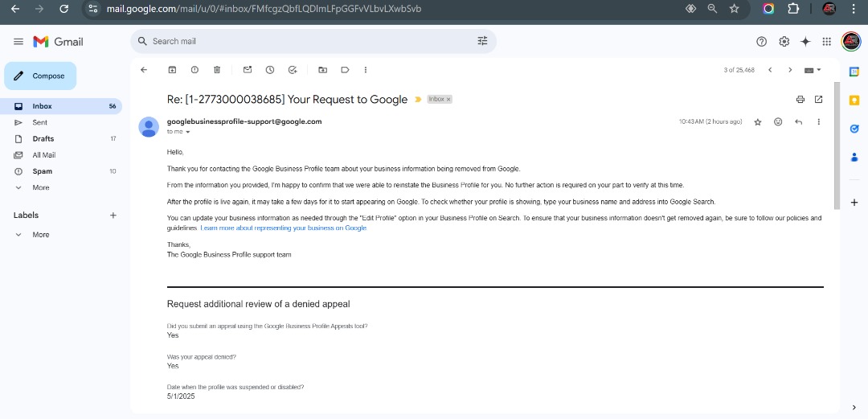This screenshot has height=419, width=868.
Task: Reload the Gmail page
Action: [63, 9]
